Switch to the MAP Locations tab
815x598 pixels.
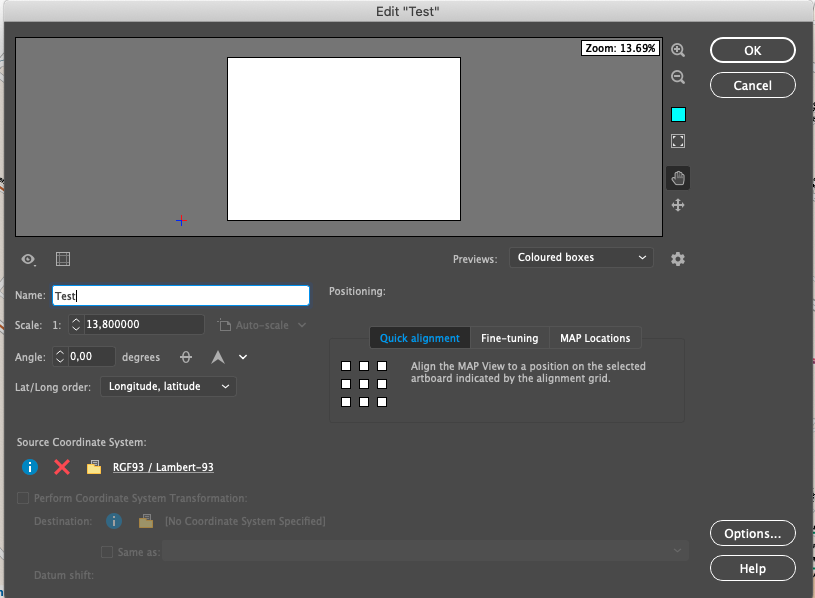point(595,338)
